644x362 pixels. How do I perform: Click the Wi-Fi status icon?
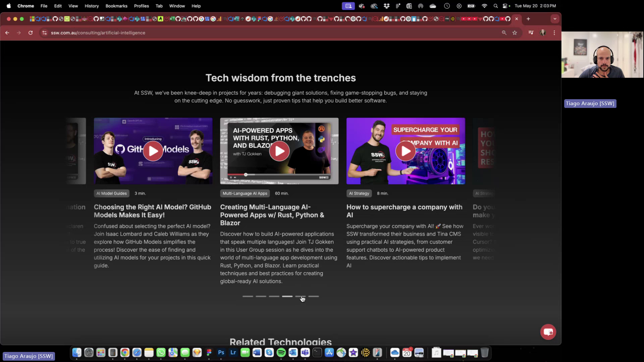point(484,6)
